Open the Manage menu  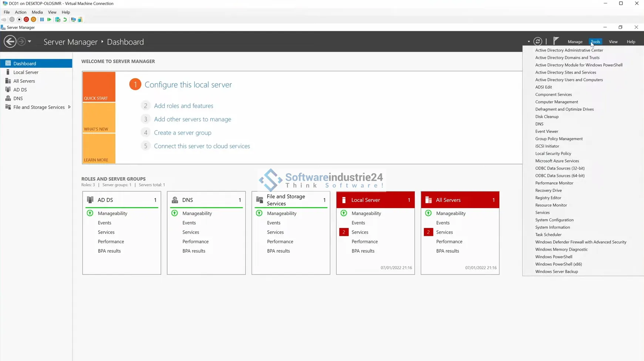pos(575,42)
